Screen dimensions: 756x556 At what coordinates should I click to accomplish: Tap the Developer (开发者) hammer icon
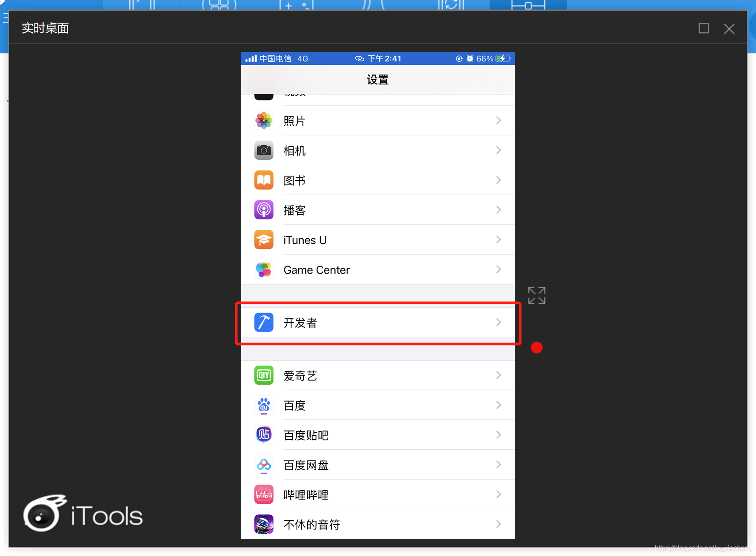click(x=264, y=322)
